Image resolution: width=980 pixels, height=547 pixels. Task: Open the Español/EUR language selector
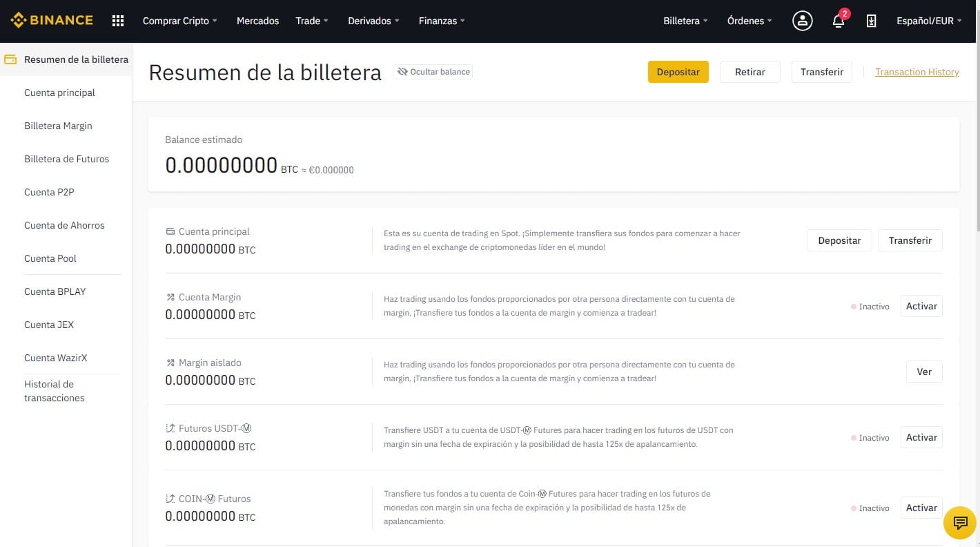[x=929, y=21]
